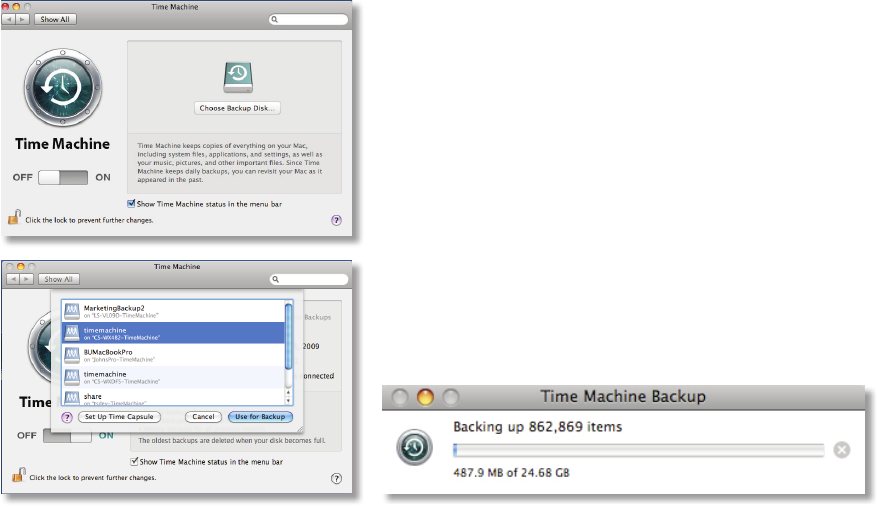Screen dimensions: 878x507
Task: Open help at bottom of lower Time Machine window
Action: (336, 478)
